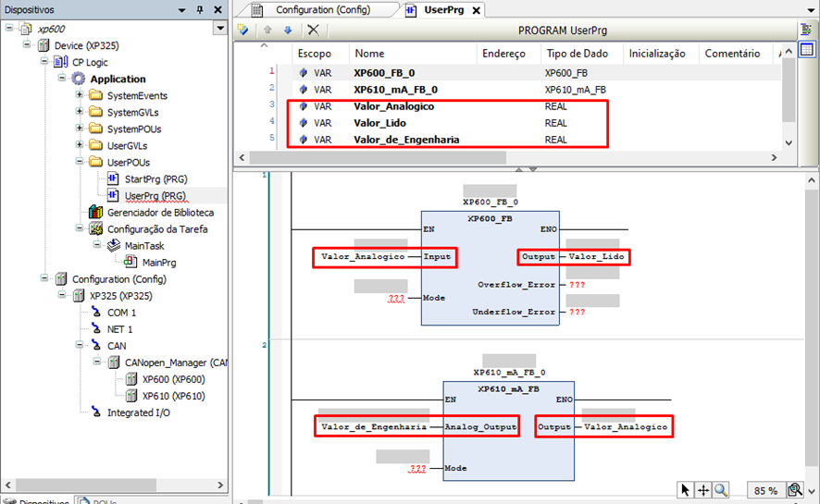Close the UserPrg tab

pos(477,10)
